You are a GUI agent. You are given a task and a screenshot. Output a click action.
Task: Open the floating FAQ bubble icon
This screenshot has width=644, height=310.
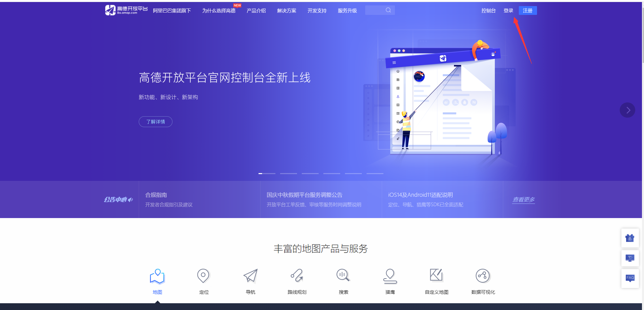pyautogui.click(x=629, y=278)
